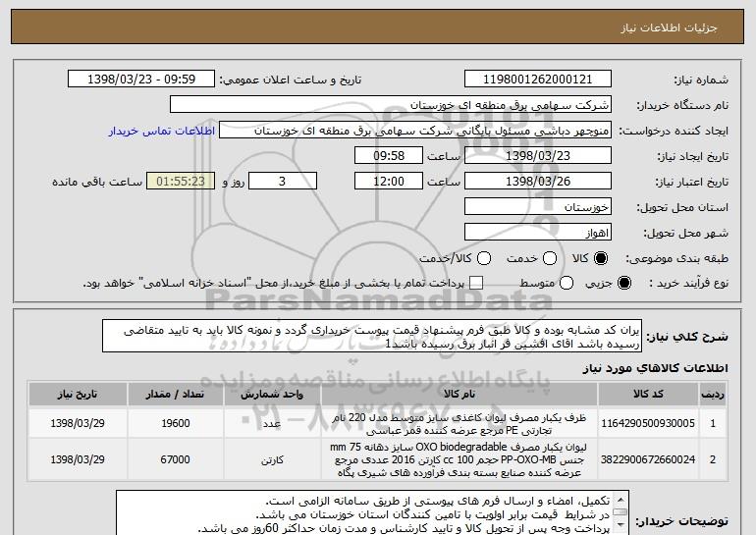Image resolution: width=756 pixels, height=535 pixels.
Task: Select the کالا/خدمت radio button
Action: point(484,258)
